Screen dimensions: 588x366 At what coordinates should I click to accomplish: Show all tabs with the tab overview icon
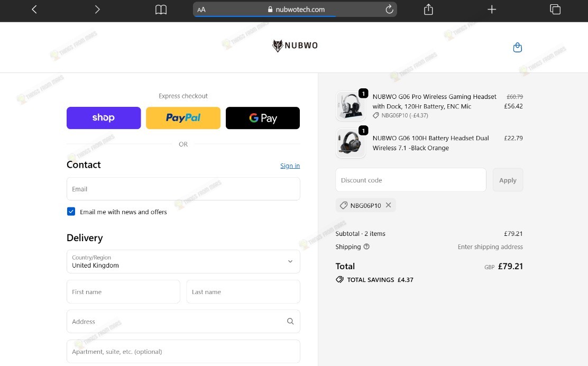(x=555, y=10)
